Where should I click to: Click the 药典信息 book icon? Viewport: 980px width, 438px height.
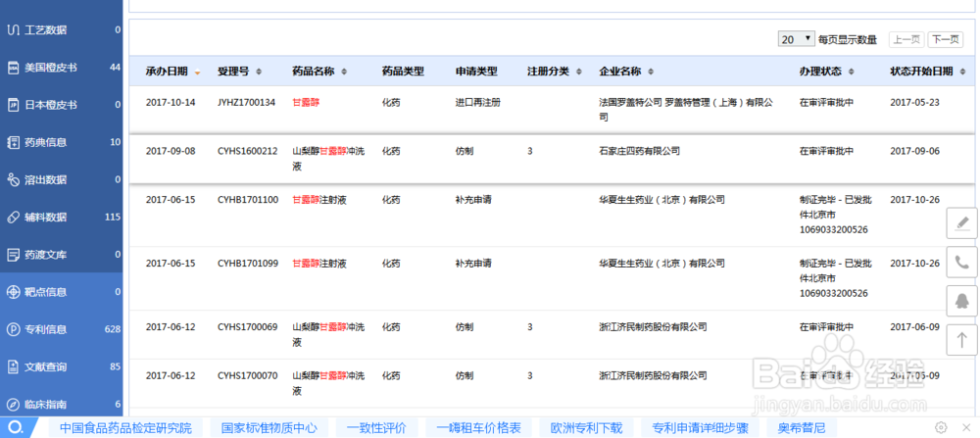pos(13,142)
